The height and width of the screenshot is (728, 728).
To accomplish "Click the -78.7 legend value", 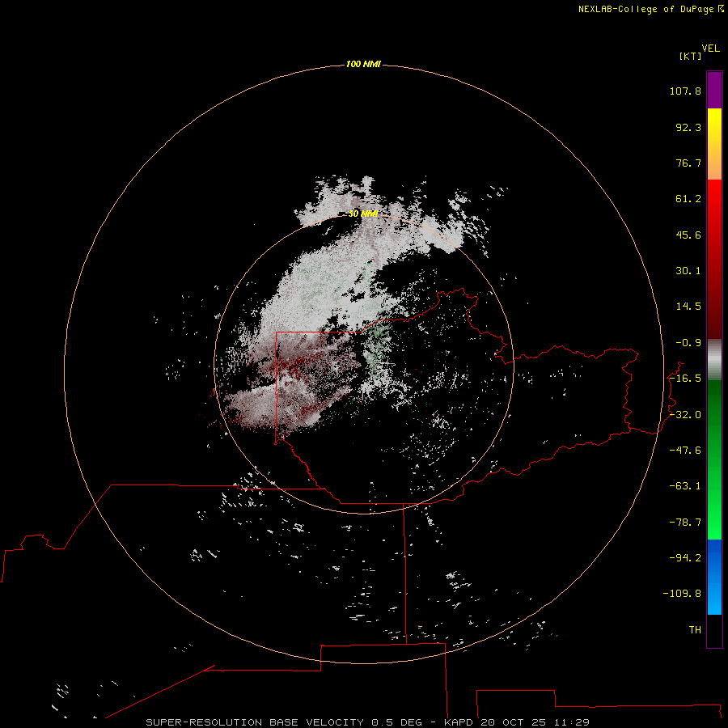I will [x=685, y=523].
